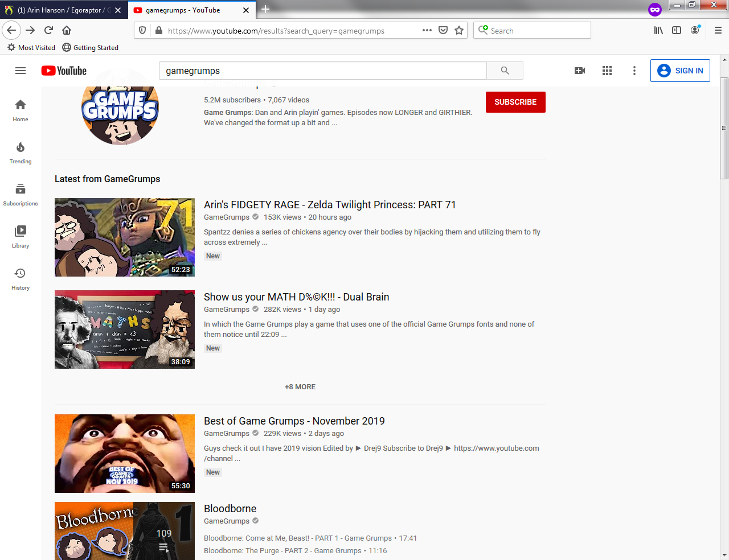
Task: Open Trending in the left sidebar
Action: (x=21, y=153)
